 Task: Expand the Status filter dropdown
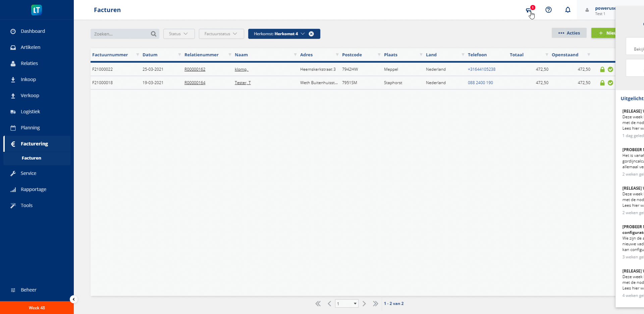pos(179,34)
